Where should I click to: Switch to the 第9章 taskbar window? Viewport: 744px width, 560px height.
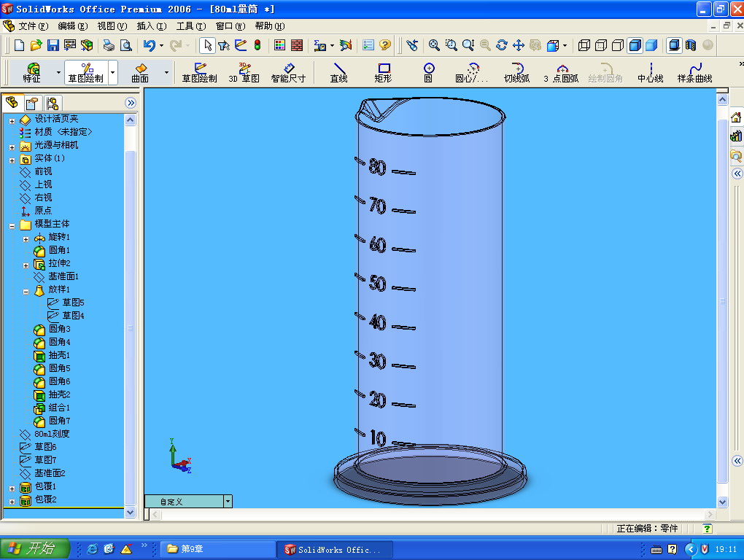[x=217, y=549]
